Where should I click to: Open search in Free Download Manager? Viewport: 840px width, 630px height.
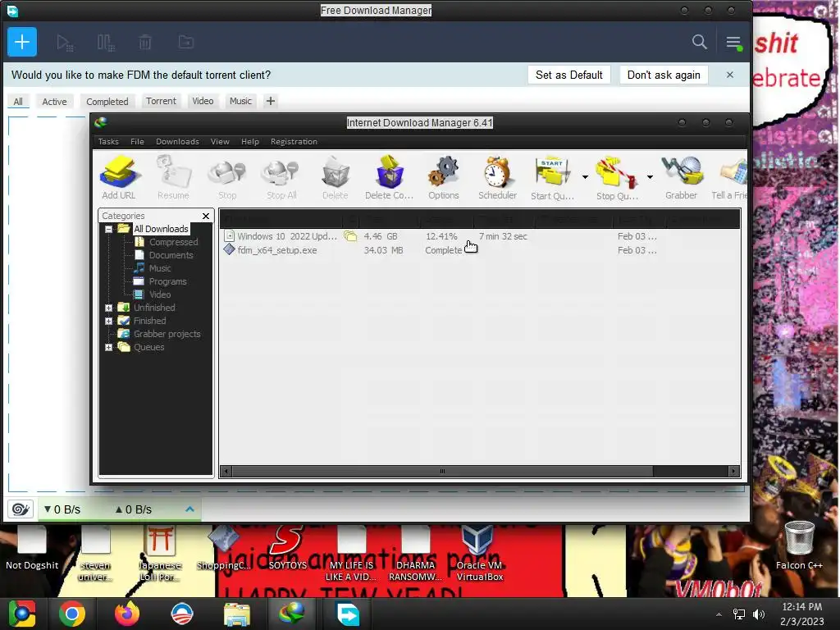[x=699, y=42]
